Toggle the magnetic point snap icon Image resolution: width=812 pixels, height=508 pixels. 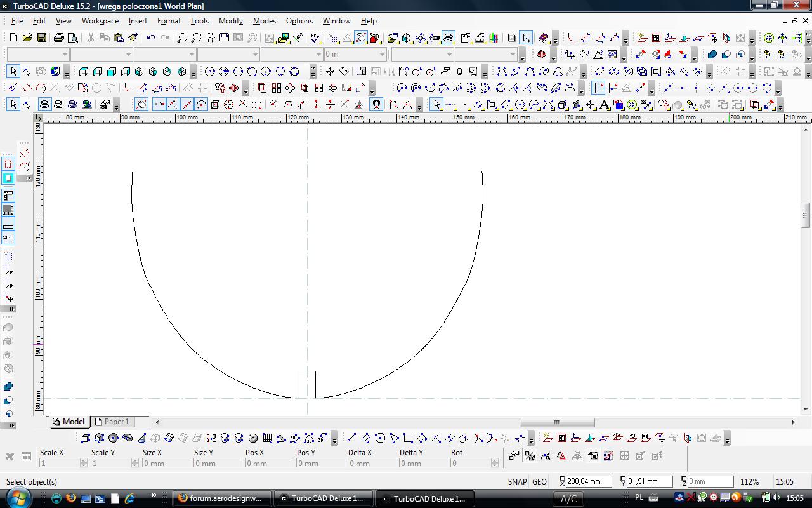pos(376,104)
